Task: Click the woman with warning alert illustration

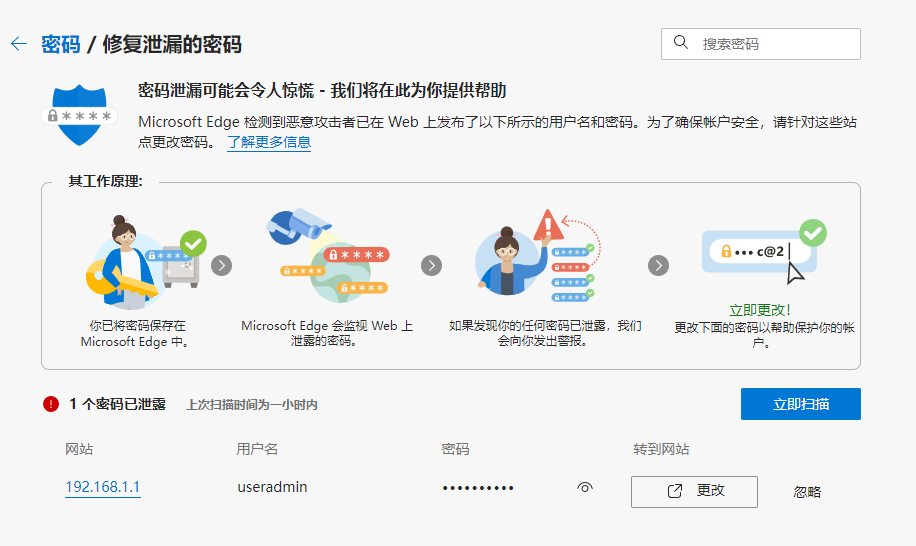Action: click(537, 255)
